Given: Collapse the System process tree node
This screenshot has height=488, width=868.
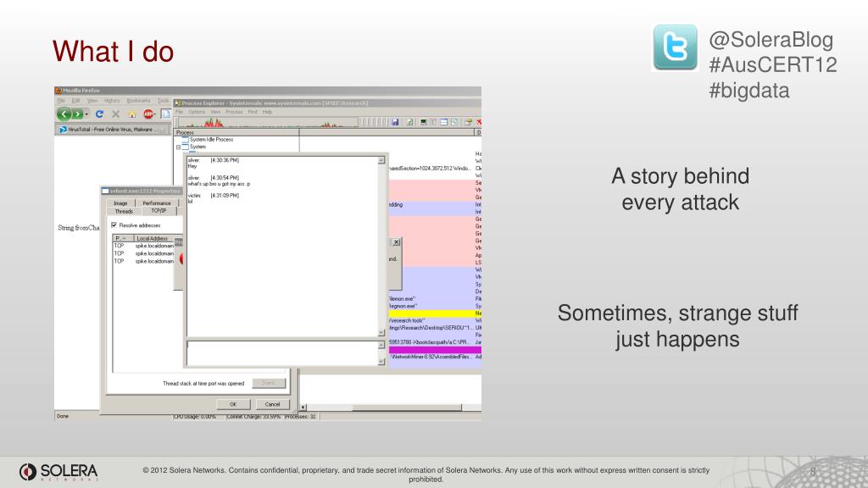Looking at the screenshot, I should (x=178, y=147).
